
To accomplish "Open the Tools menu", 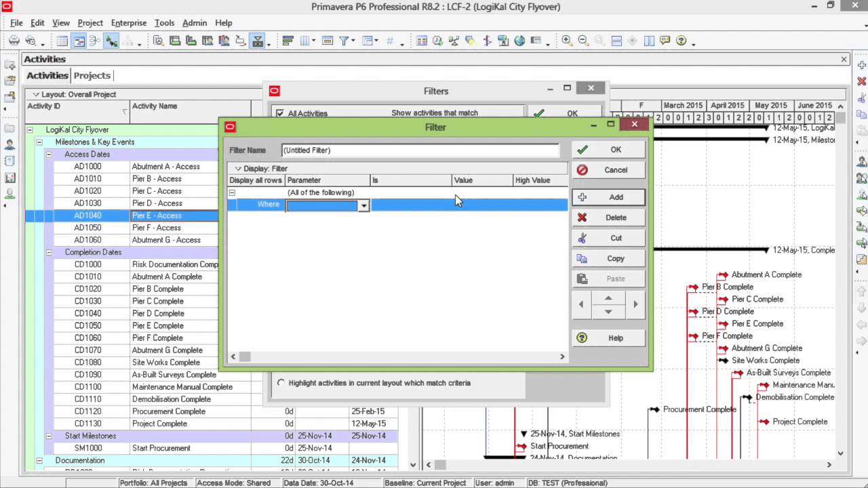I will 164,23.
